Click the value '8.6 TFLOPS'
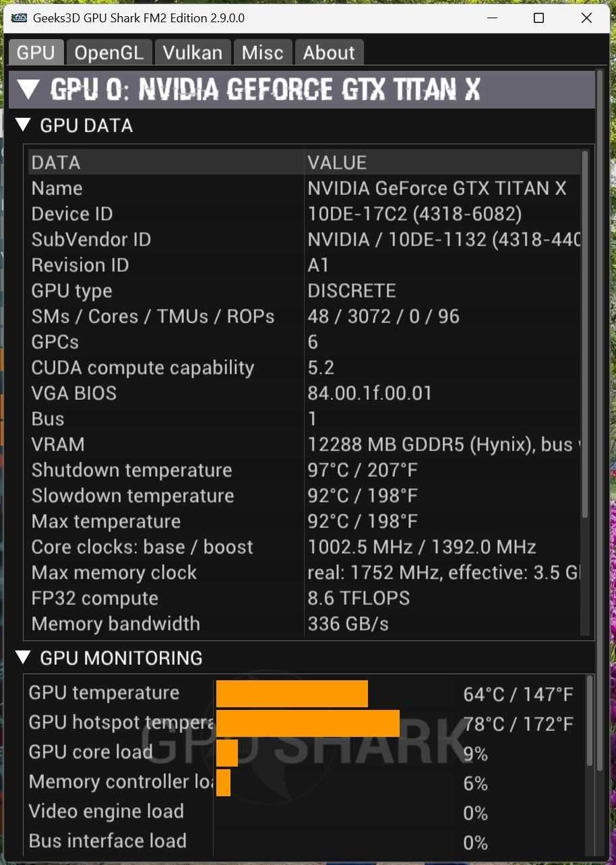The width and height of the screenshot is (616, 865). click(x=359, y=598)
